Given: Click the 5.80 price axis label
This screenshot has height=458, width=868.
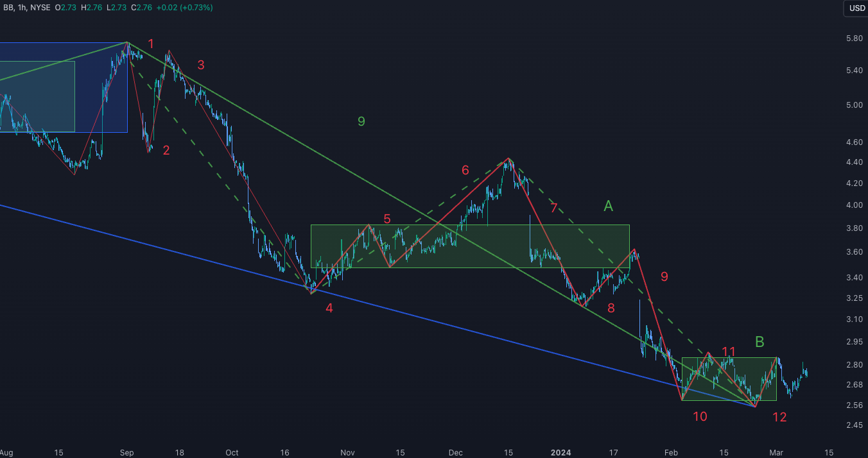Looking at the screenshot, I should 854,38.
